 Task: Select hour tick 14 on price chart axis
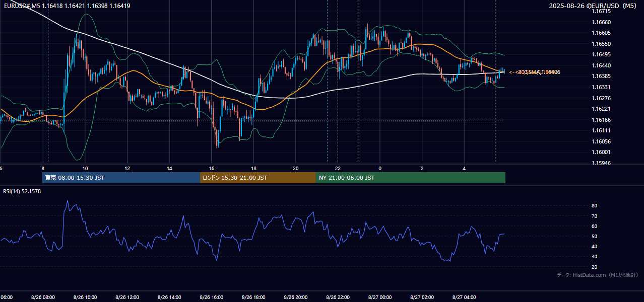pos(169,168)
